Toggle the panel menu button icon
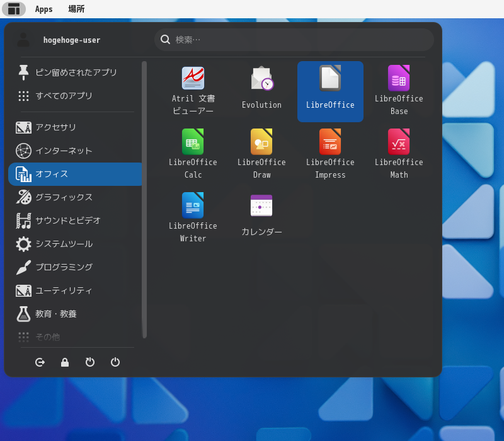The width and height of the screenshot is (504, 441). coord(14,9)
